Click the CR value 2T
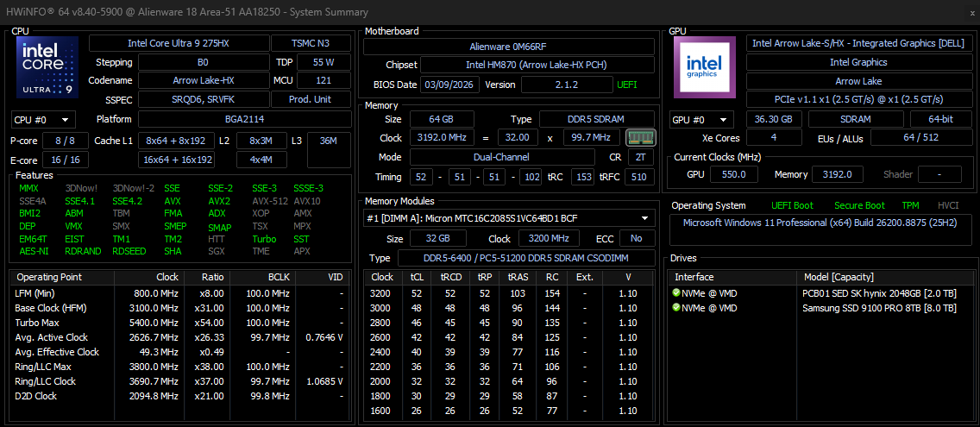 tap(641, 157)
